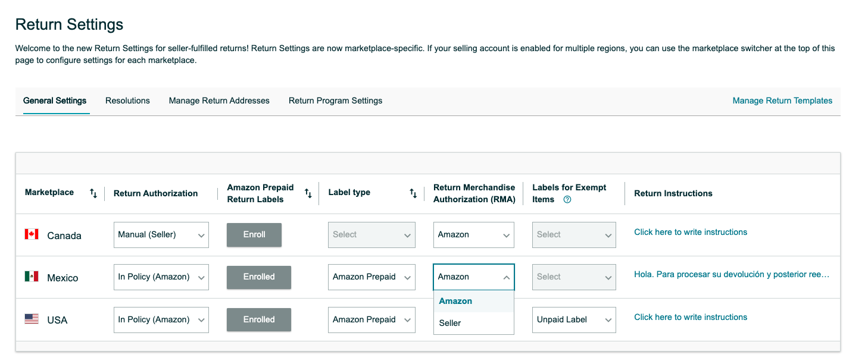Open USA Label type dropdown
868x364 pixels.
tap(371, 320)
